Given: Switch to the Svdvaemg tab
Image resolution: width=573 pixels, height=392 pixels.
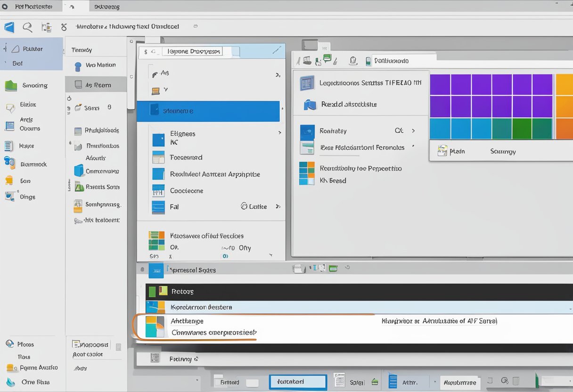Looking at the screenshot, I should [106, 7].
